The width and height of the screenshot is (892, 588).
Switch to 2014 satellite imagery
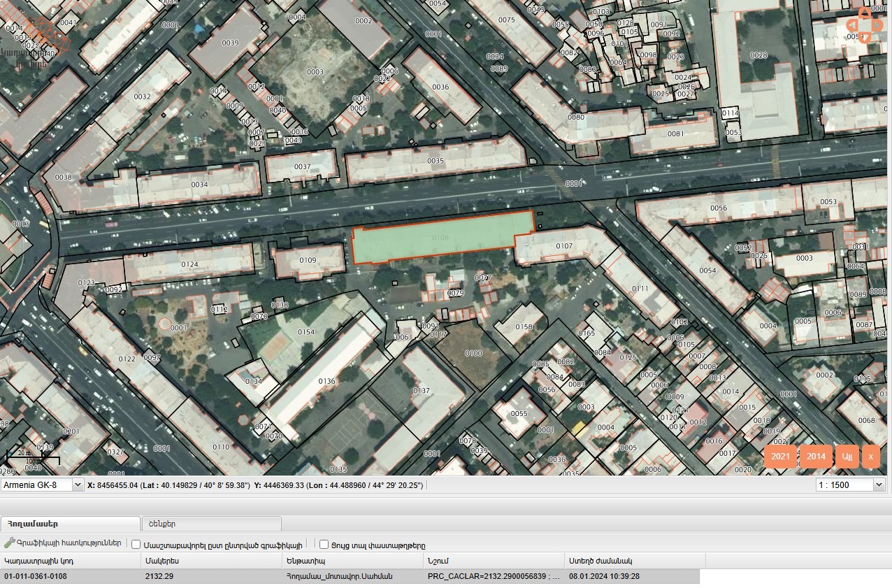pos(816,457)
